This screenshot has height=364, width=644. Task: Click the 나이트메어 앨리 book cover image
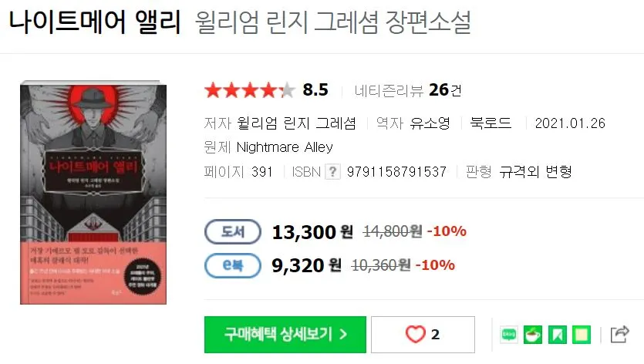coord(93,192)
